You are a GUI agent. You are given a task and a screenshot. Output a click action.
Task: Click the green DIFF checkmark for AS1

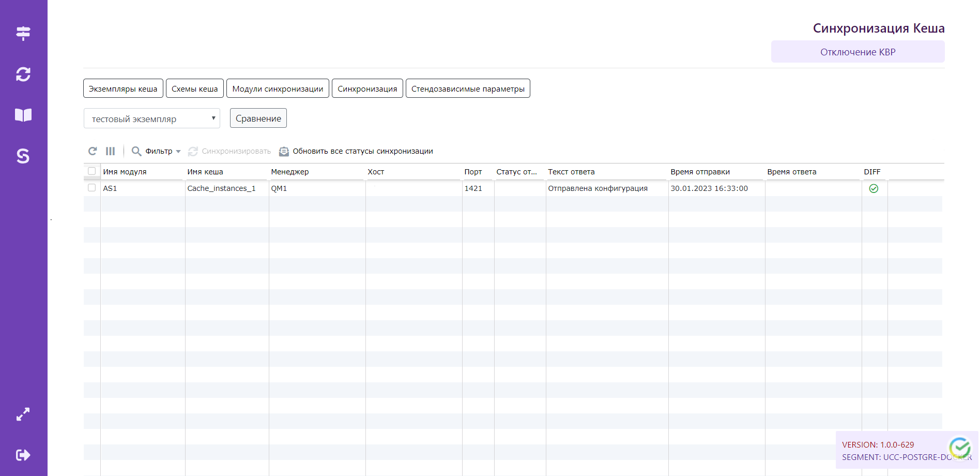[x=874, y=189]
